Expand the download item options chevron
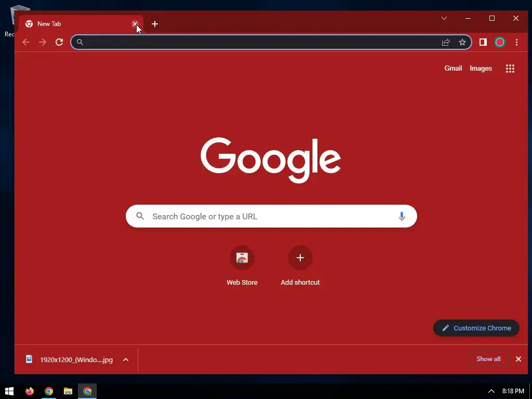This screenshot has height=399, width=532. tap(126, 360)
